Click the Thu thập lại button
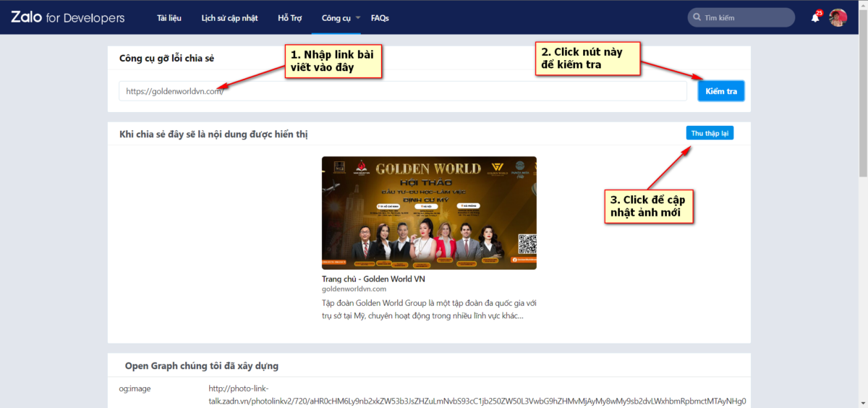Viewport: 868px width, 408px height. (x=710, y=133)
